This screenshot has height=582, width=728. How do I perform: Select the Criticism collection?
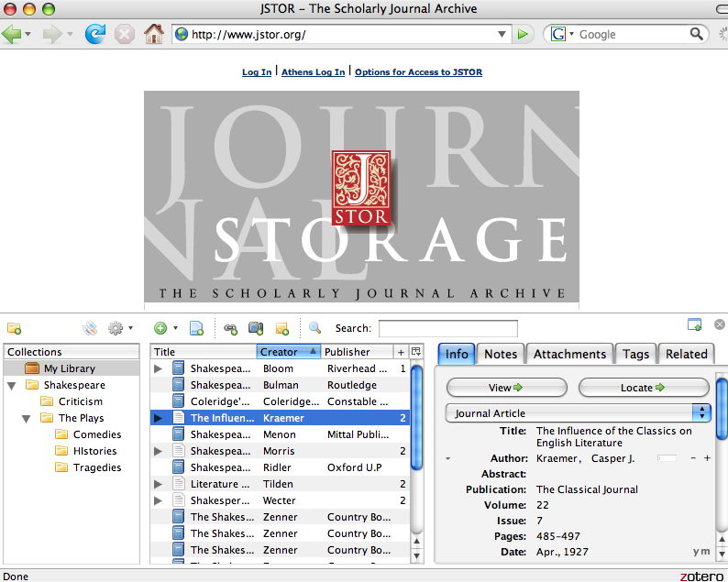[x=80, y=401]
